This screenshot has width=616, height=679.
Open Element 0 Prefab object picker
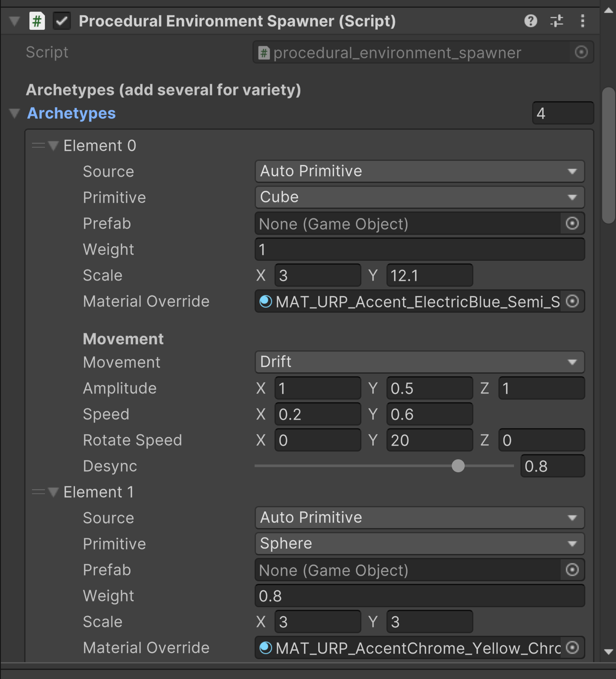572,224
